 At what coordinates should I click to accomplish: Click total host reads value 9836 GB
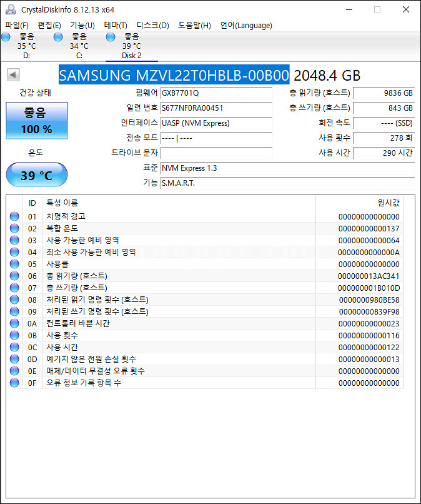384,93
